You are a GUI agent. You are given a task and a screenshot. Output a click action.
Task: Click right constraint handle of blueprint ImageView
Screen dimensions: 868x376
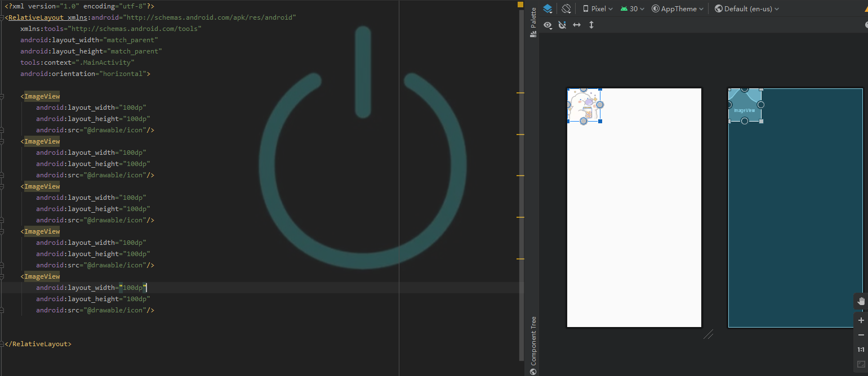pos(761,105)
